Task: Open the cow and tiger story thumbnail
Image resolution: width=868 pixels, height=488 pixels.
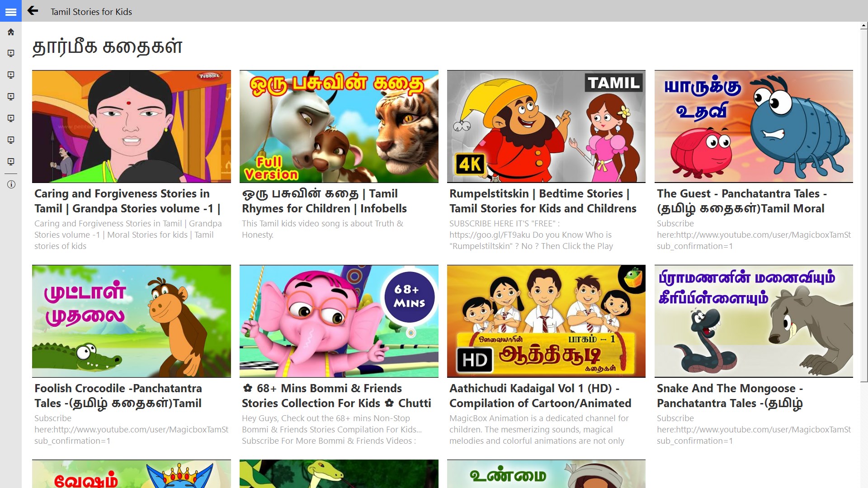Action: click(x=339, y=127)
